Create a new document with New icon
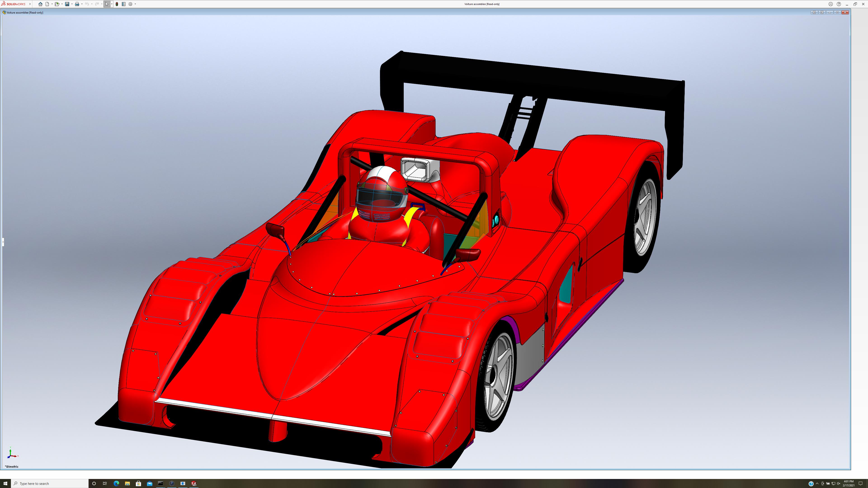This screenshot has width=868, height=488. click(x=47, y=4)
